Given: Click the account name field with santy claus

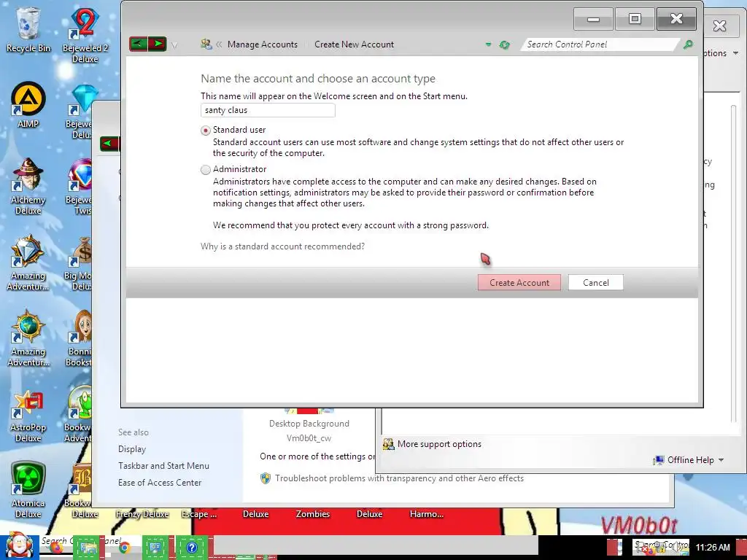Looking at the screenshot, I should tap(268, 110).
